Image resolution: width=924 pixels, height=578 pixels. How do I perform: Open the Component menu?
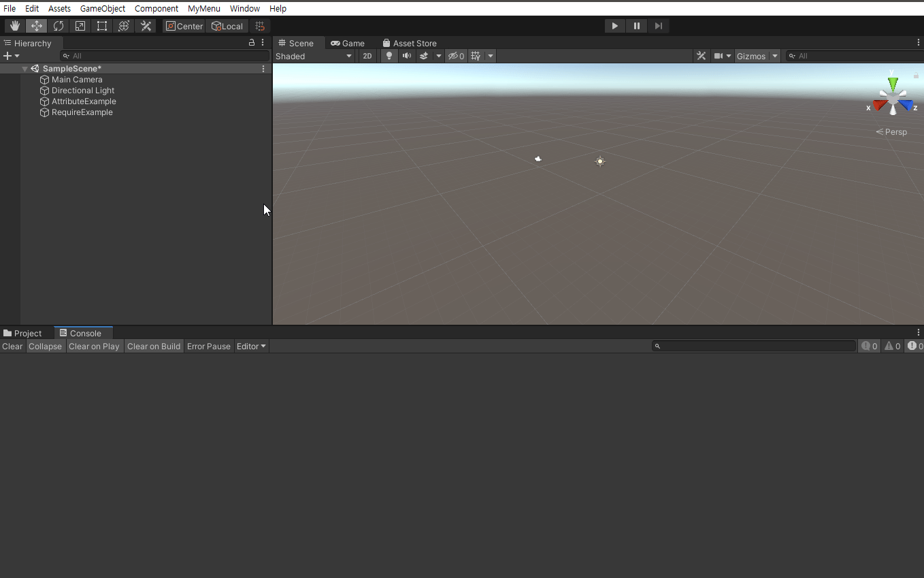156,9
